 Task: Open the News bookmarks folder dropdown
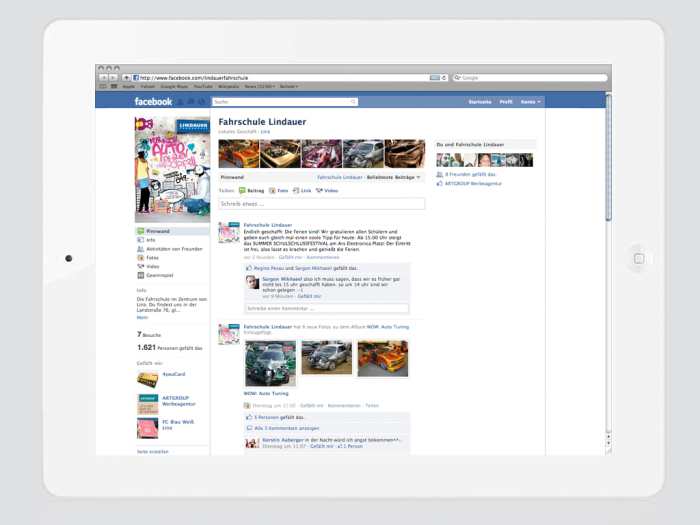tap(259, 87)
